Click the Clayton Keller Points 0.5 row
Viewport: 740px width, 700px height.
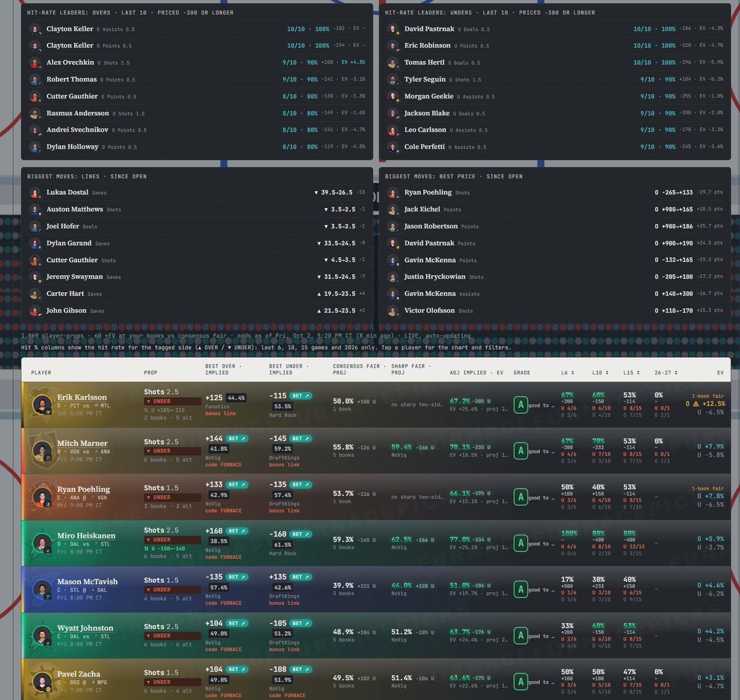tap(197, 46)
